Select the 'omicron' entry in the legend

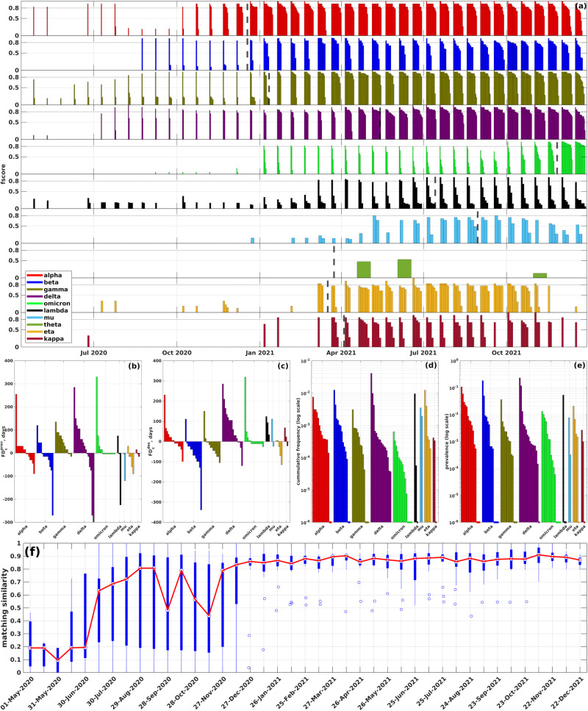point(57,304)
